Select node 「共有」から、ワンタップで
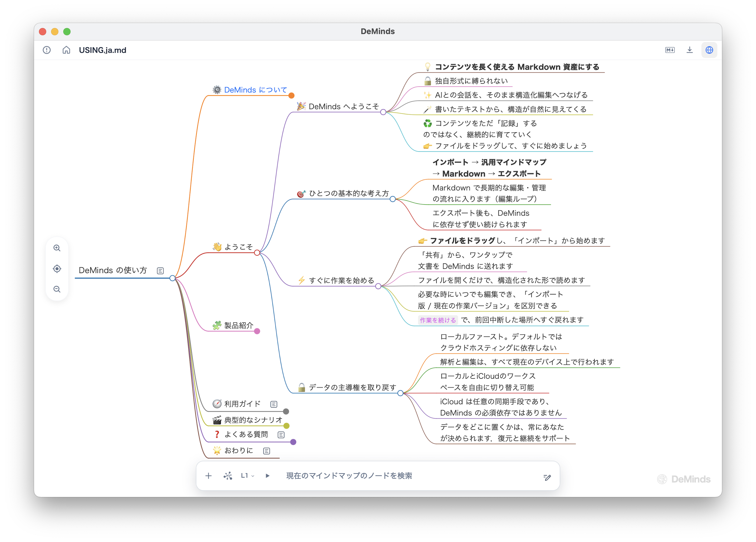Image resolution: width=756 pixels, height=542 pixels. pyautogui.click(x=465, y=261)
